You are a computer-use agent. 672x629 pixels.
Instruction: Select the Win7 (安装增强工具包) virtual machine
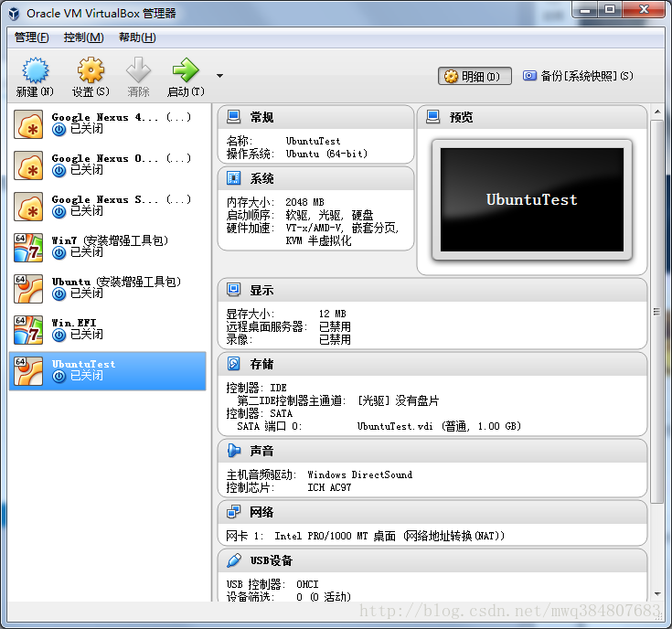tap(108, 248)
